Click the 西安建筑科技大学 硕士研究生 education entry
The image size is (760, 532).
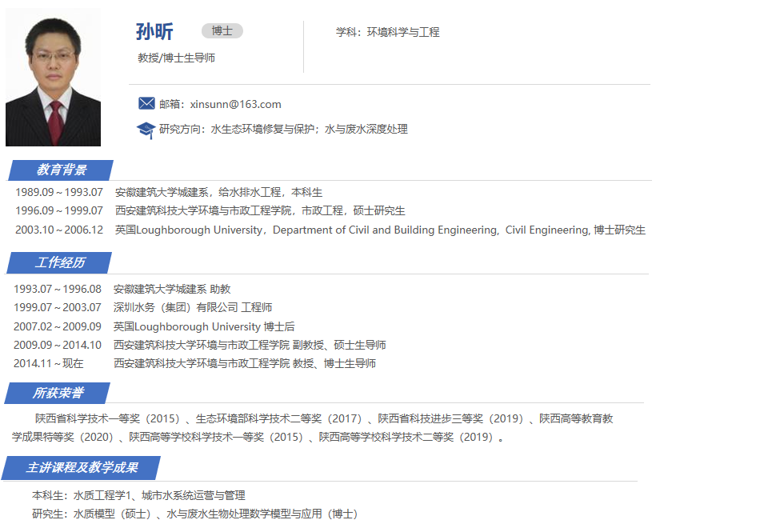pos(210,210)
